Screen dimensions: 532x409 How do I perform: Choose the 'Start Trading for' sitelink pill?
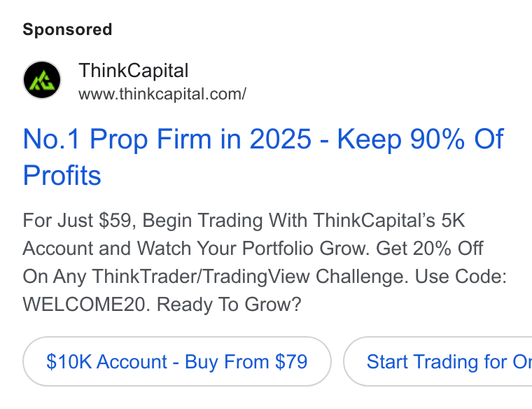tap(437, 361)
